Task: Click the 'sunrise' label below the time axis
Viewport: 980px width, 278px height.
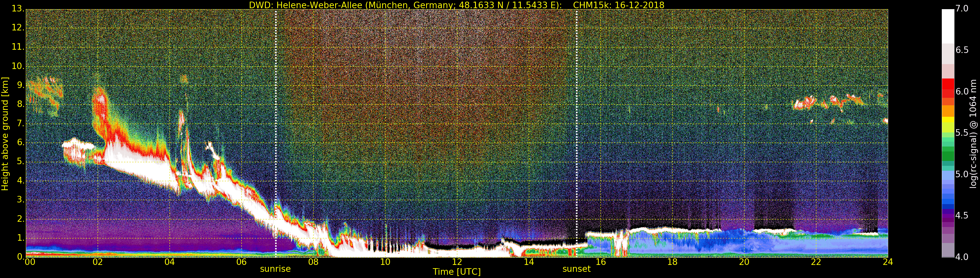Action: pos(275,269)
